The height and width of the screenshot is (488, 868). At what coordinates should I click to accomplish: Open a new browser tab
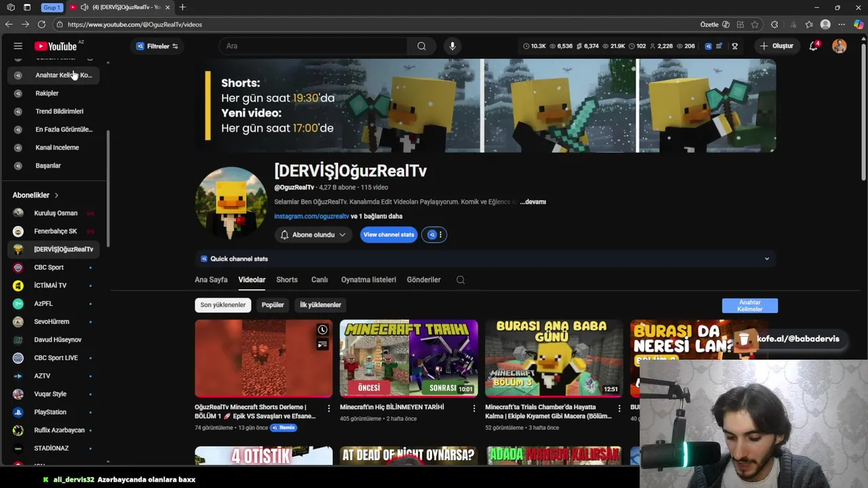[182, 7]
